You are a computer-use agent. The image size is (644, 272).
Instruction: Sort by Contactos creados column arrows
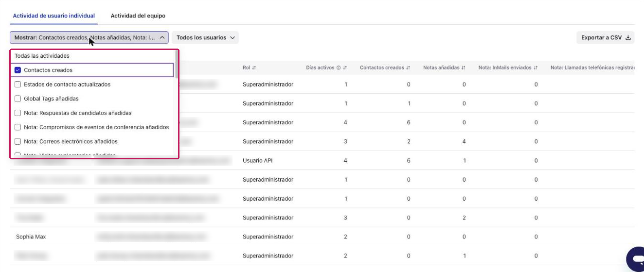coord(408,68)
